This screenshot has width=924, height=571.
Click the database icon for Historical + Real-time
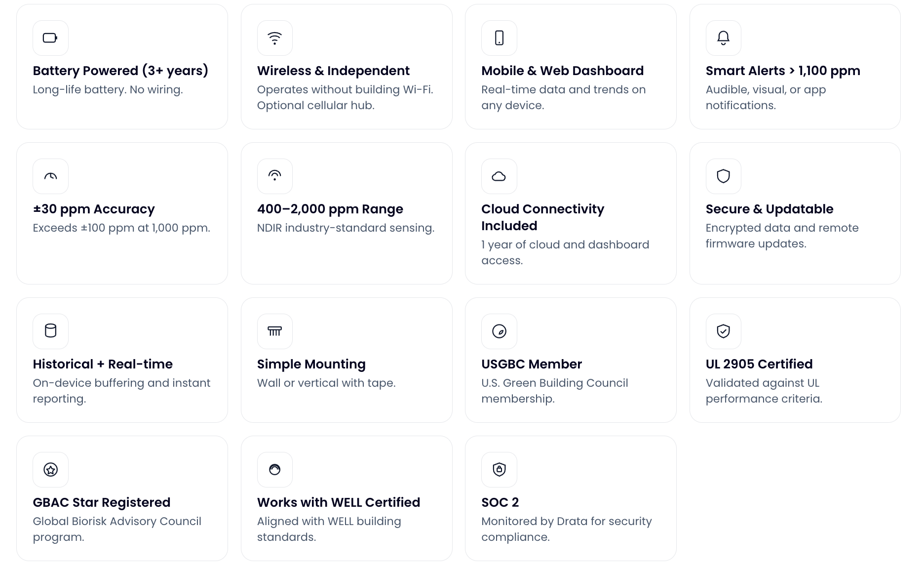point(50,331)
